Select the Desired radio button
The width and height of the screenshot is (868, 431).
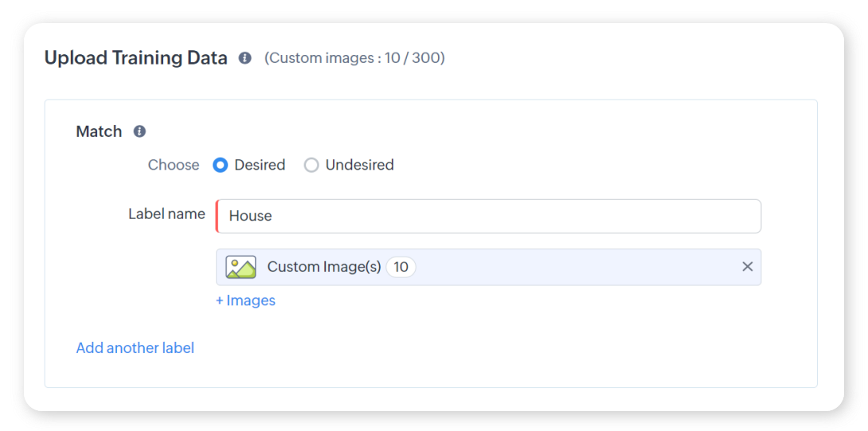(221, 165)
